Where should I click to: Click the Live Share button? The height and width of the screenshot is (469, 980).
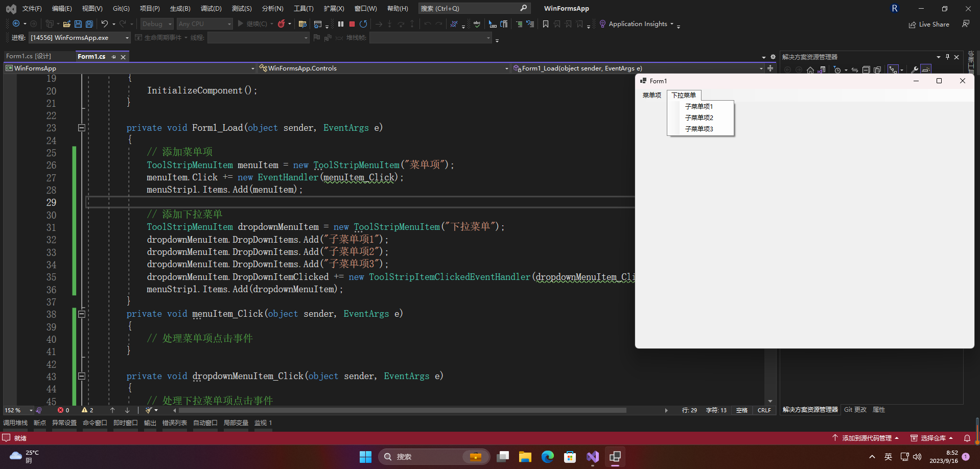[929, 24]
